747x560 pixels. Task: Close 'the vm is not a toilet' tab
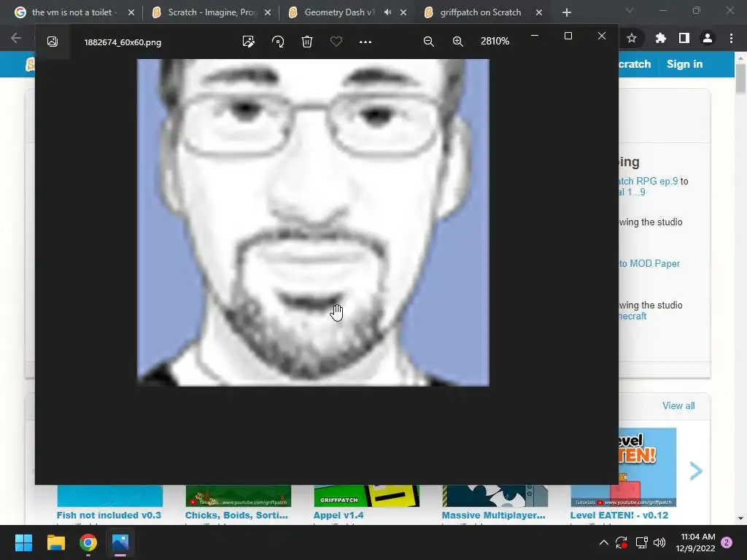click(131, 13)
